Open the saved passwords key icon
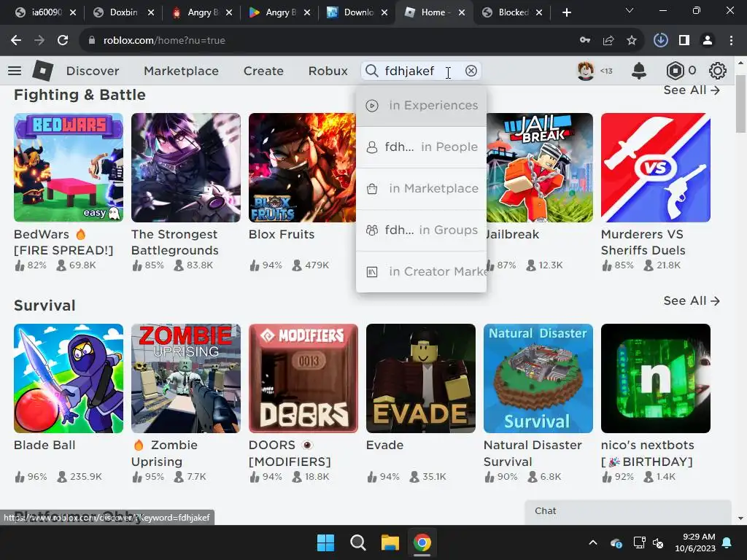Viewport: 747px width, 560px height. (x=585, y=41)
